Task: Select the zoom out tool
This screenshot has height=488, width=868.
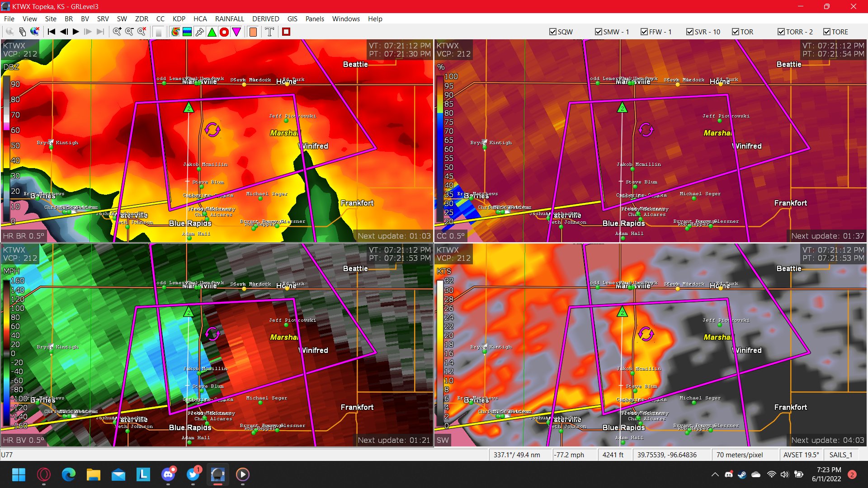Action: click(x=129, y=32)
